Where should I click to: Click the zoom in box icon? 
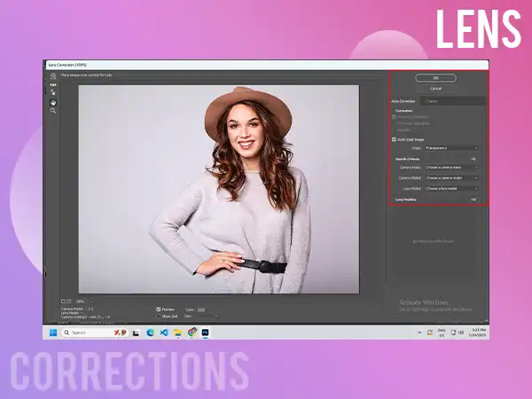point(69,301)
